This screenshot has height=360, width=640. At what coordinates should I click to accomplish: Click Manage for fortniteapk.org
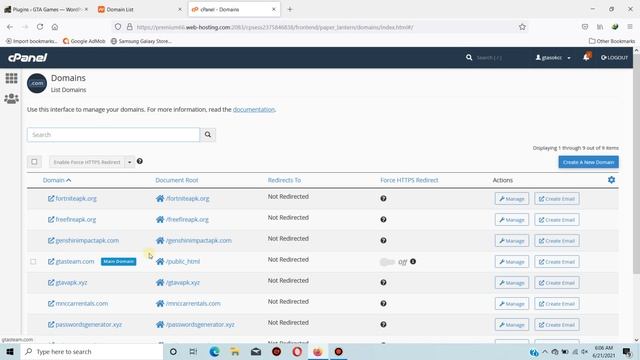tap(512, 199)
